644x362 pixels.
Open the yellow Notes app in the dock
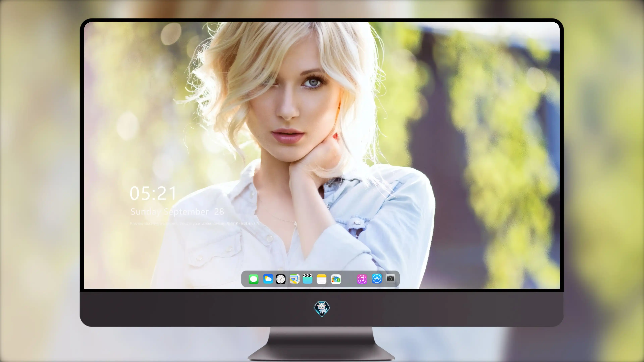[x=321, y=279]
